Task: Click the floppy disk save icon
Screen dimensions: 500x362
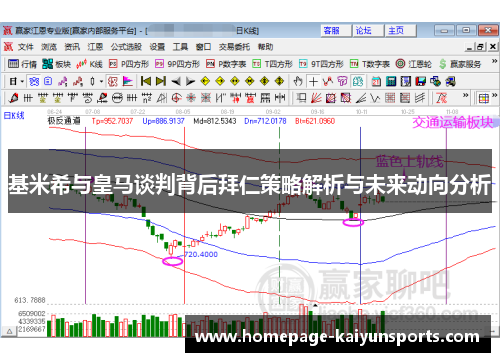Action: pyautogui.click(x=421, y=81)
